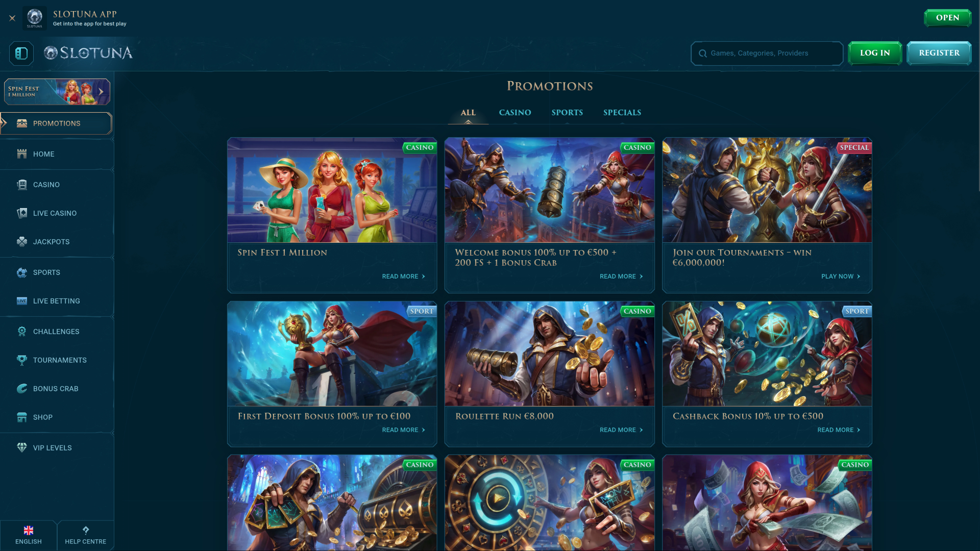The height and width of the screenshot is (551, 980).
Task: Open the English language selector
Action: pyautogui.click(x=29, y=535)
